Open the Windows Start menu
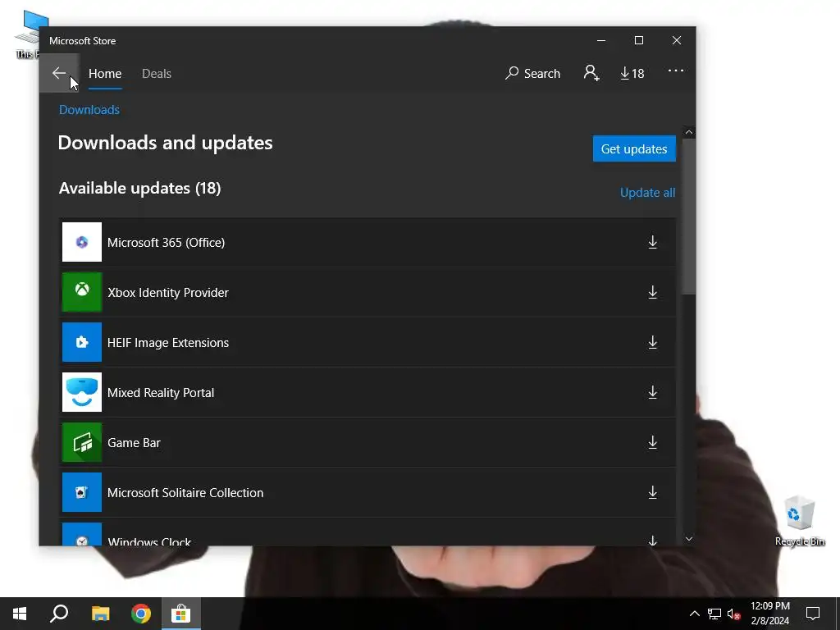The height and width of the screenshot is (630, 840). point(20,614)
